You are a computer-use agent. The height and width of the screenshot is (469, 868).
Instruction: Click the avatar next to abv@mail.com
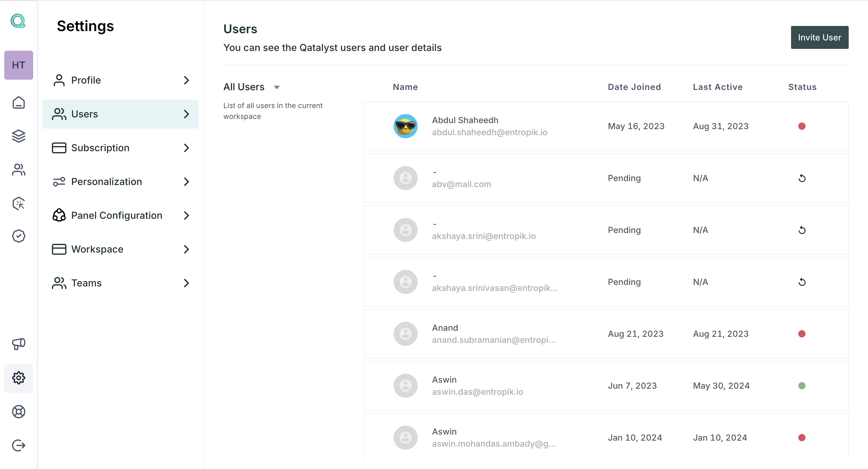click(x=406, y=178)
